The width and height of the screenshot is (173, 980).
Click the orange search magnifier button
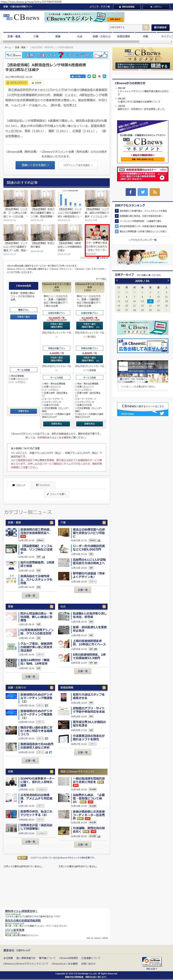[146, 27]
